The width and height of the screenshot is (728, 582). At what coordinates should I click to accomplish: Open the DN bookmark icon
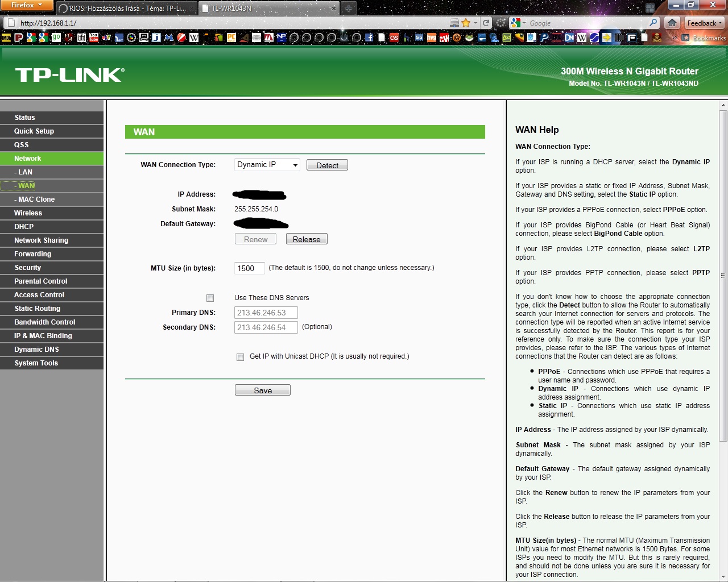coord(569,38)
